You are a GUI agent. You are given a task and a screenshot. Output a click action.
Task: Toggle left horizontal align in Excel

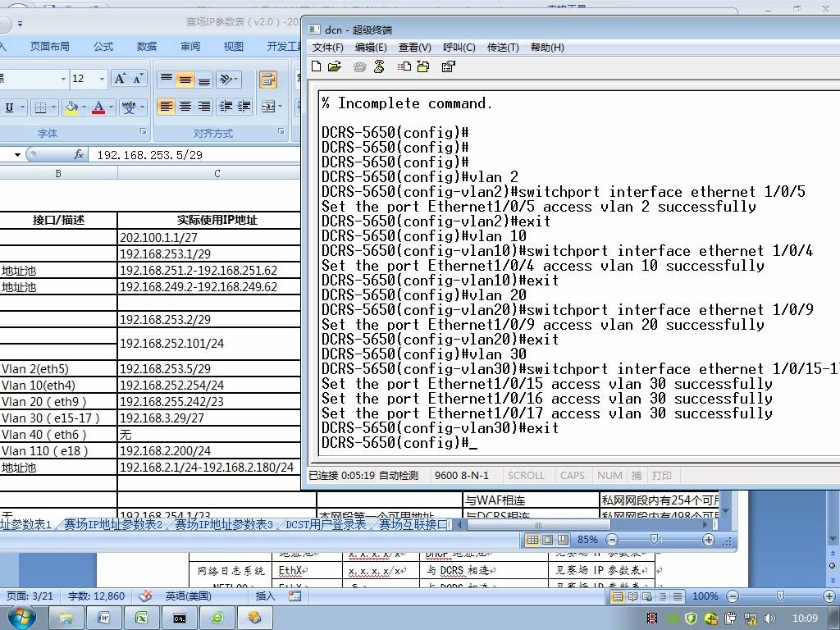tap(167, 106)
